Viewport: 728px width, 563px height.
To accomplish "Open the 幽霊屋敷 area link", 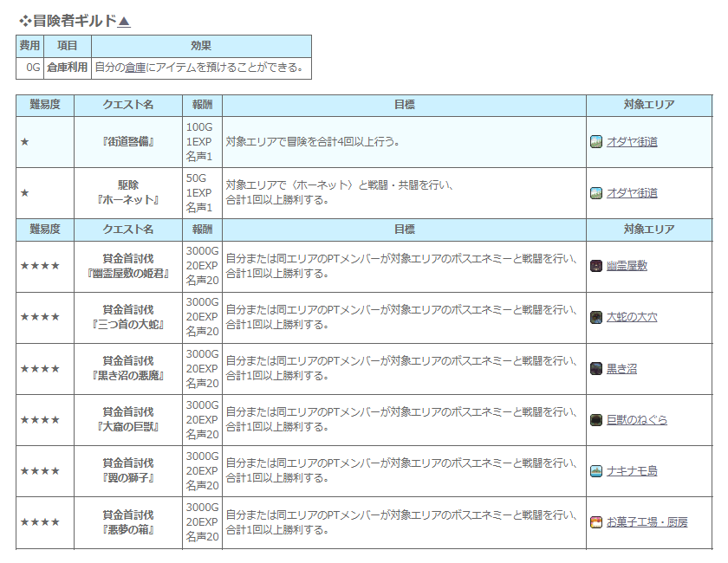I will pyautogui.click(x=627, y=266).
